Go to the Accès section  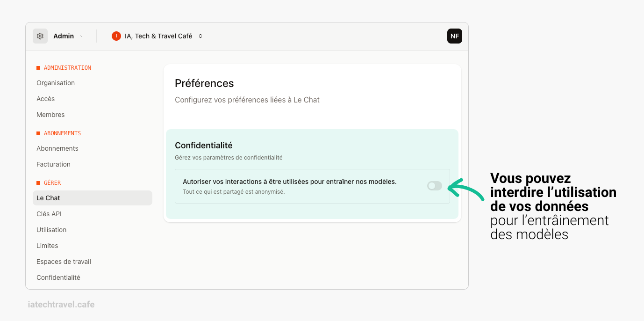pos(46,99)
